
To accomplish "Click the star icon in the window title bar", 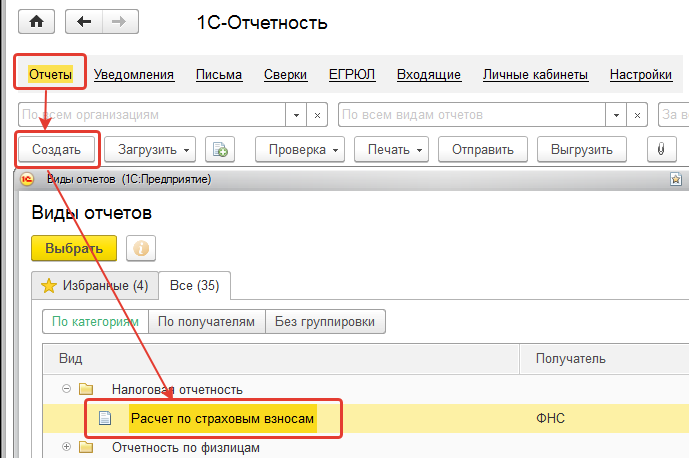I will tap(678, 180).
